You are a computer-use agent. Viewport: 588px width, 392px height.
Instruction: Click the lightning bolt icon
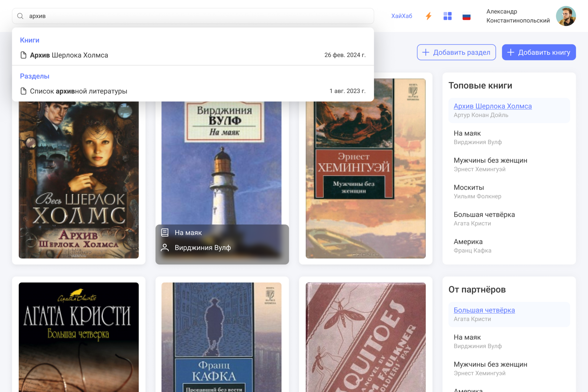(x=428, y=16)
